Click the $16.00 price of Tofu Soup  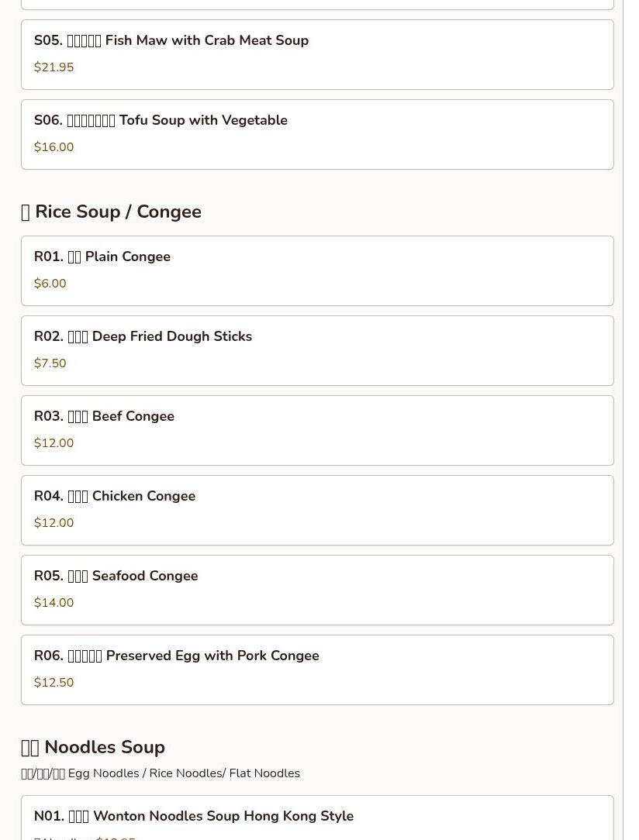click(54, 147)
